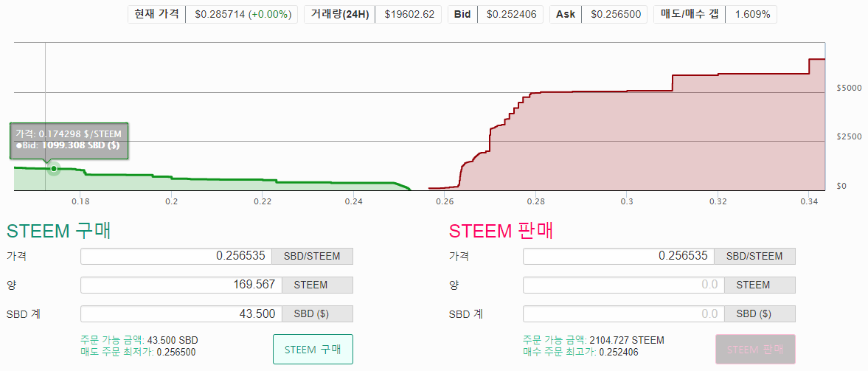
Task: Click the bid tooltip showing 0.174298 price
Action: click(69, 139)
